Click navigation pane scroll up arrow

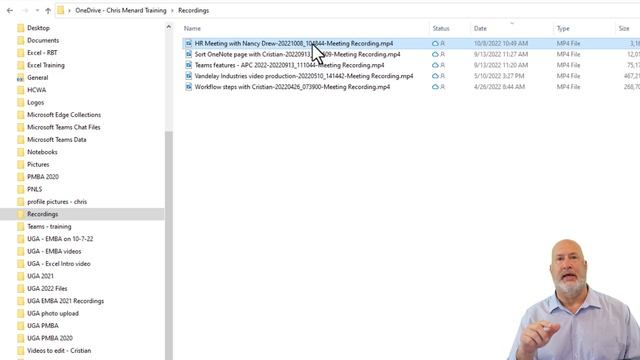click(x=169, y=27)
